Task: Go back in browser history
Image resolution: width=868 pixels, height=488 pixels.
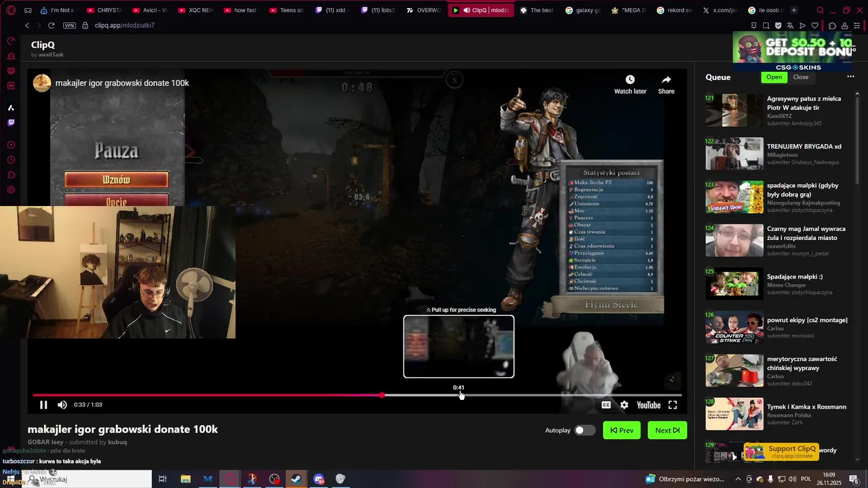Action: coord(27,25)
